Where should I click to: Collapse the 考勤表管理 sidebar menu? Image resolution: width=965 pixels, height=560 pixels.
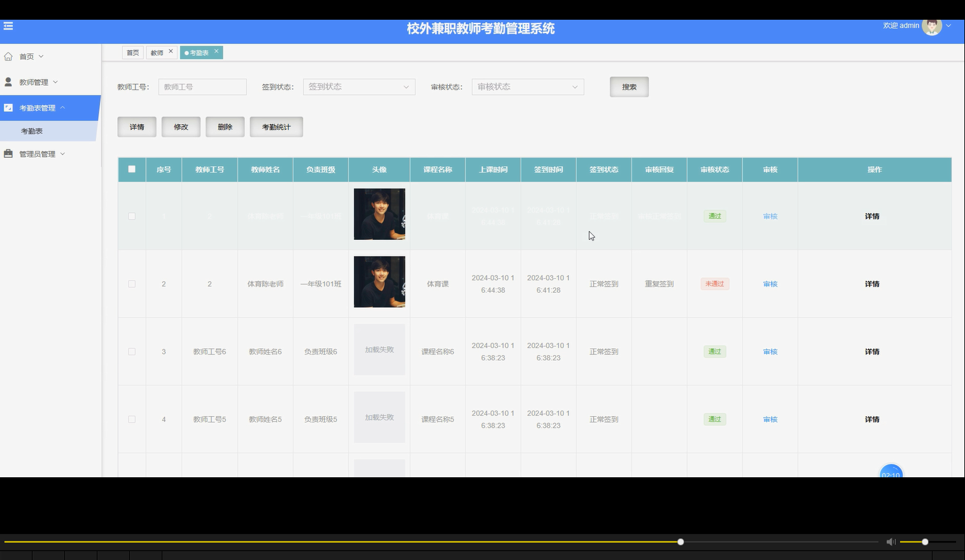pos(50,108)
